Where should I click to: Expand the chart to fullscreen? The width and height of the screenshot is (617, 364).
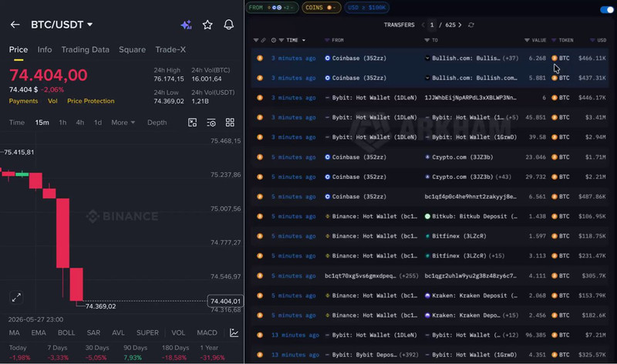16,298
